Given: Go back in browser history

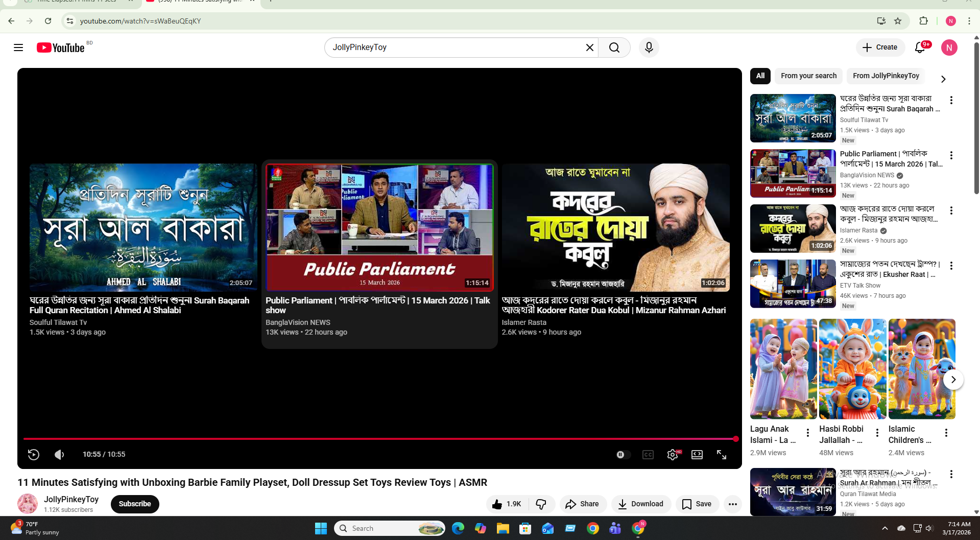Looking at the screenshot, I should [x=11, y=21].
